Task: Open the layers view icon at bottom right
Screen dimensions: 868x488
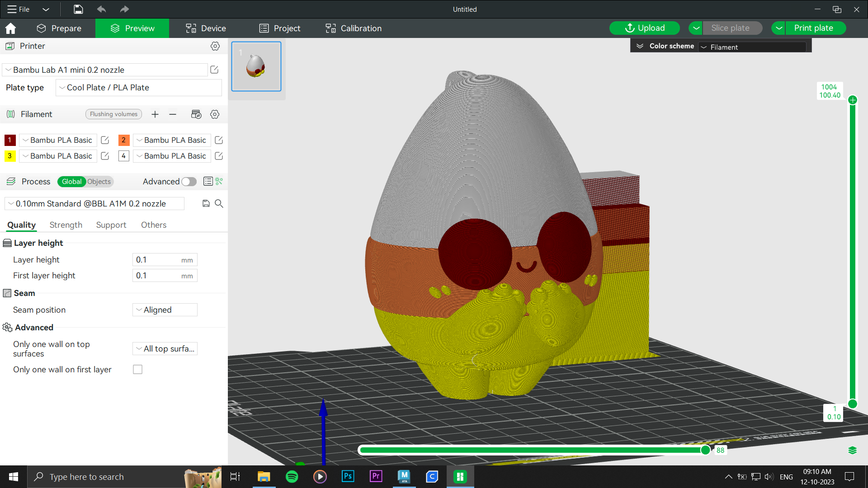Action: click(854, 450)
